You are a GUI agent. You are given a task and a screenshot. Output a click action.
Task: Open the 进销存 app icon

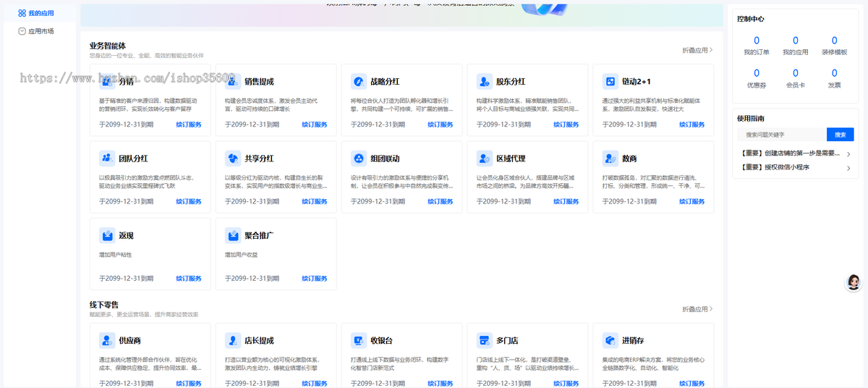610,341
